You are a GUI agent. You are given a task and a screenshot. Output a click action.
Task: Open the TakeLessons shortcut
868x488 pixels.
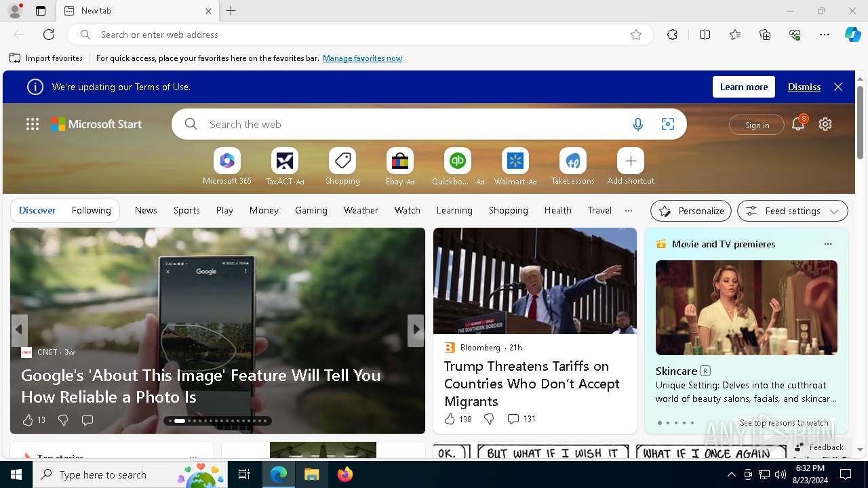[573, 167]
